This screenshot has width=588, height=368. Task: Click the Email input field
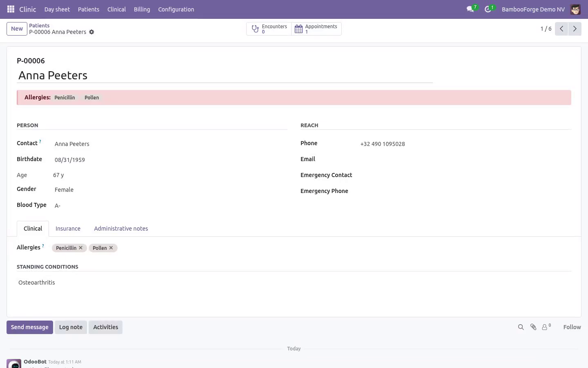tap(465, 160)
